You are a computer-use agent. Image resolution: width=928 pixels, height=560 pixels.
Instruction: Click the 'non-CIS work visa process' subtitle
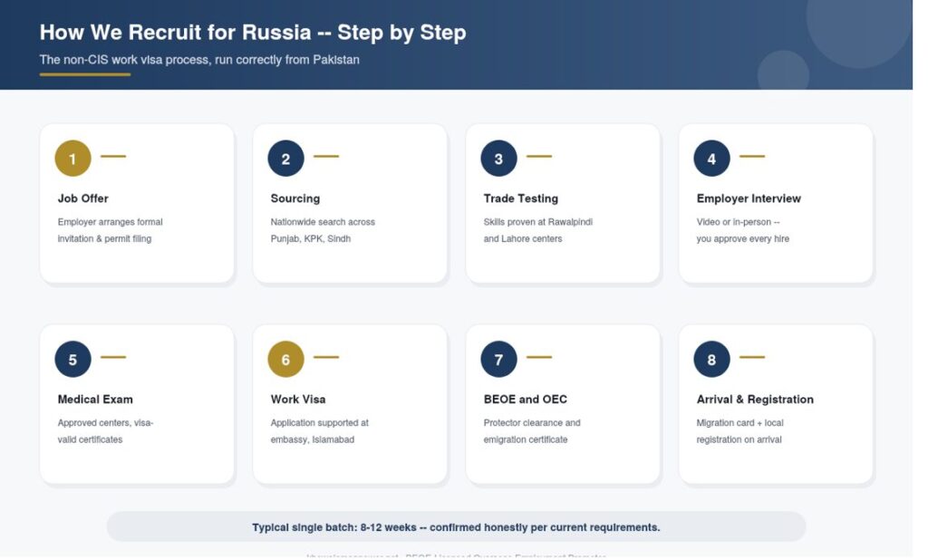tap(199, 59)
